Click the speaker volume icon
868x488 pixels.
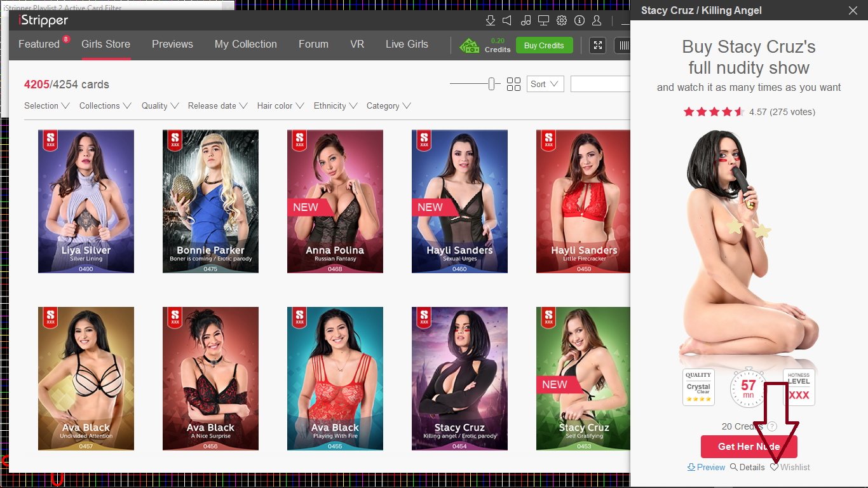coord(507,20)
